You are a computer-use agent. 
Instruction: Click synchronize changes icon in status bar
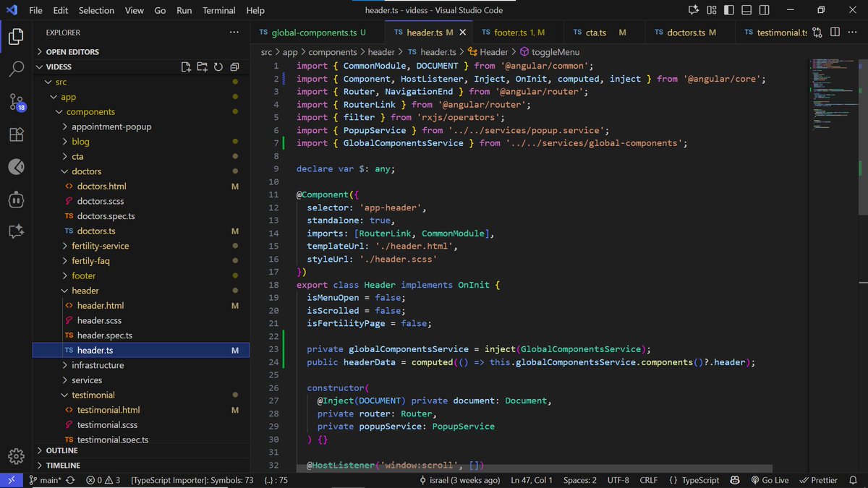(70, 480)
